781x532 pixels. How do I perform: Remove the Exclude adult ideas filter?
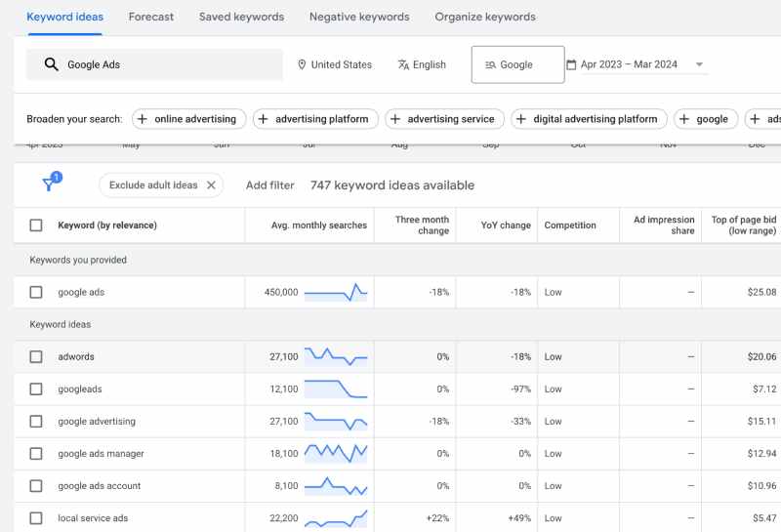coord(211,184)
